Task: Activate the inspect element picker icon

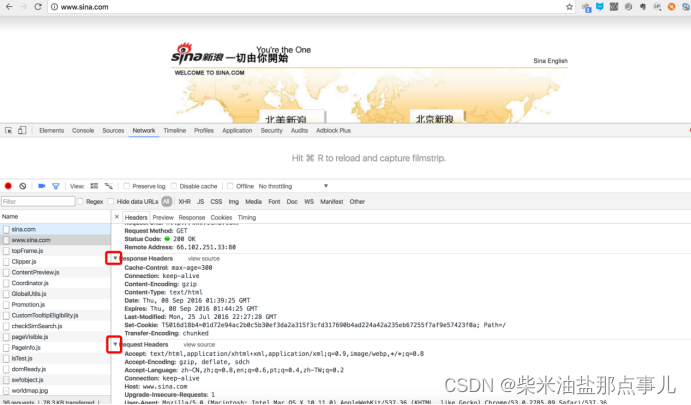Action: point(8,130)
